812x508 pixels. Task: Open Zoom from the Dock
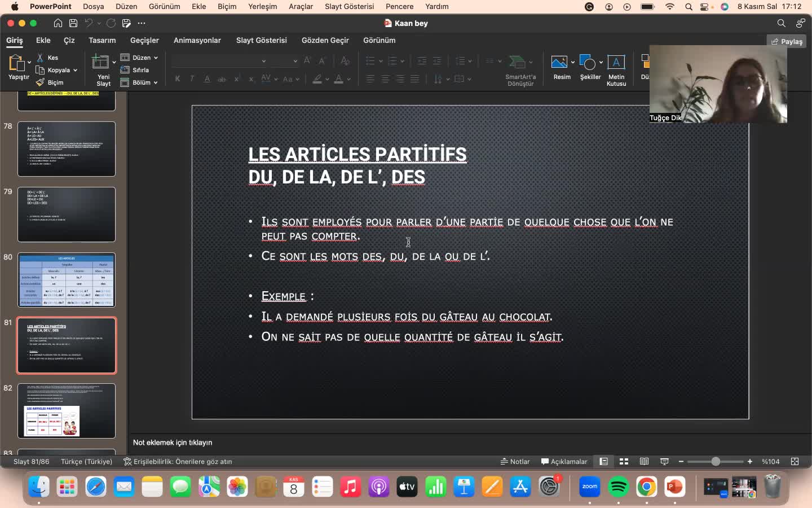coord(590,487)
